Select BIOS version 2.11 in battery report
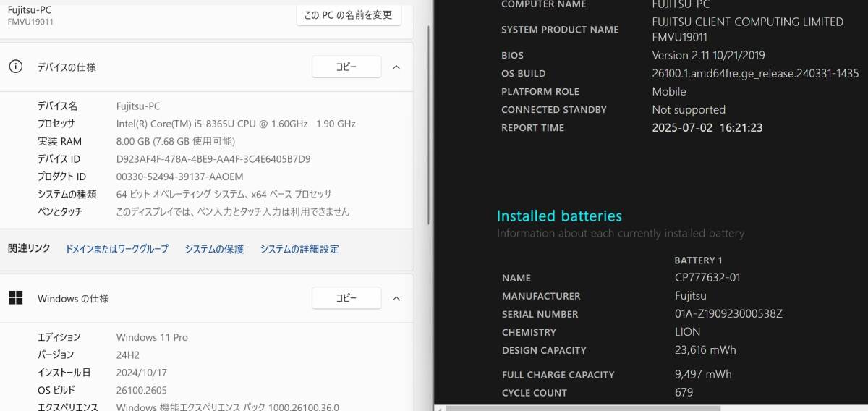Viewport: 868px width, 411px height. [x=708, y=55]
